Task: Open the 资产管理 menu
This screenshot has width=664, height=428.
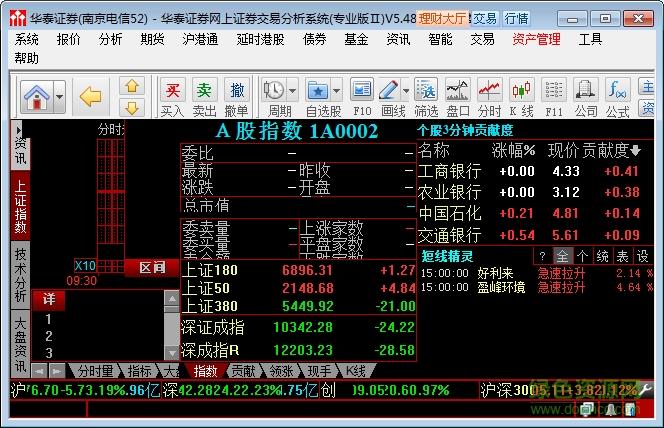Action: tap(536, 39)
